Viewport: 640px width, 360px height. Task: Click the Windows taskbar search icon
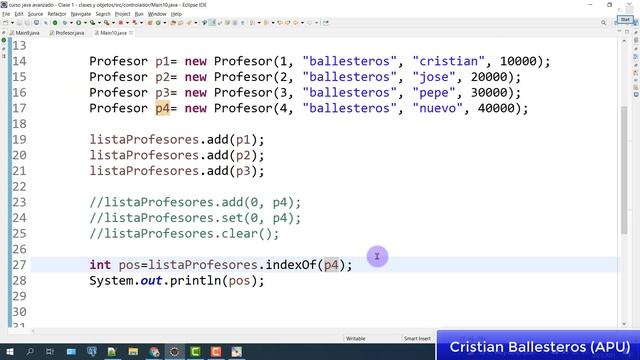click(30, 351)
